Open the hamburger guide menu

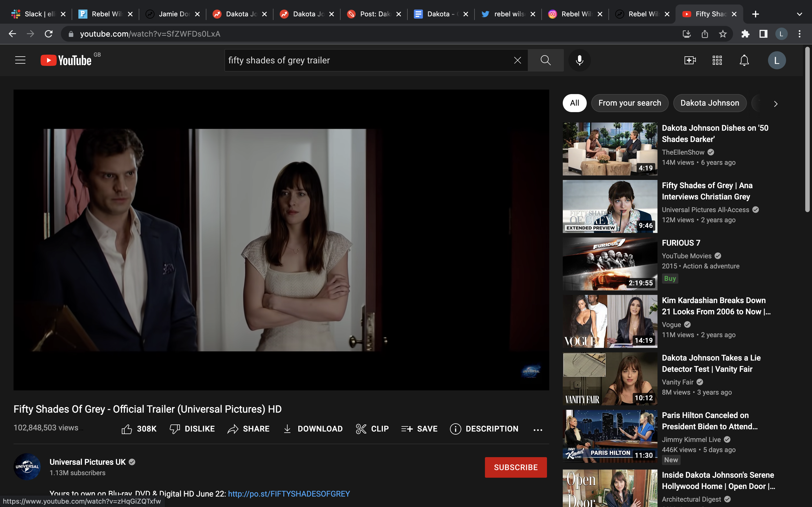click(x=20, y=60)
